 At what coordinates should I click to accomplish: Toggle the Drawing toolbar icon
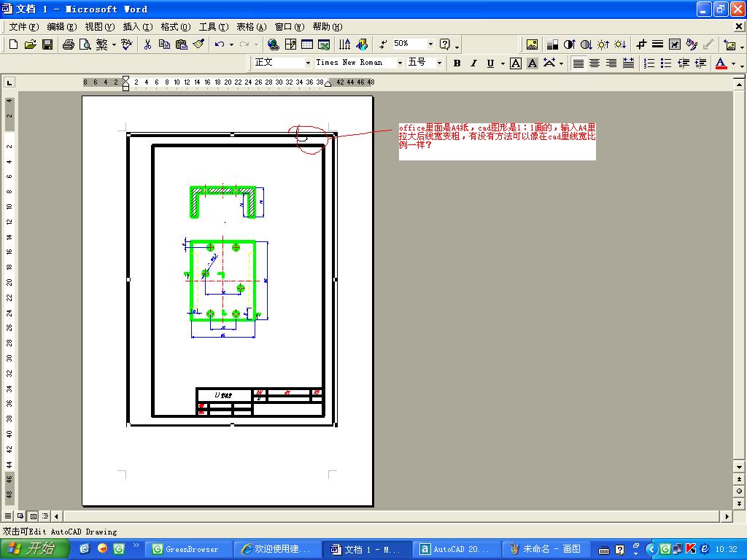coord(362,44)
